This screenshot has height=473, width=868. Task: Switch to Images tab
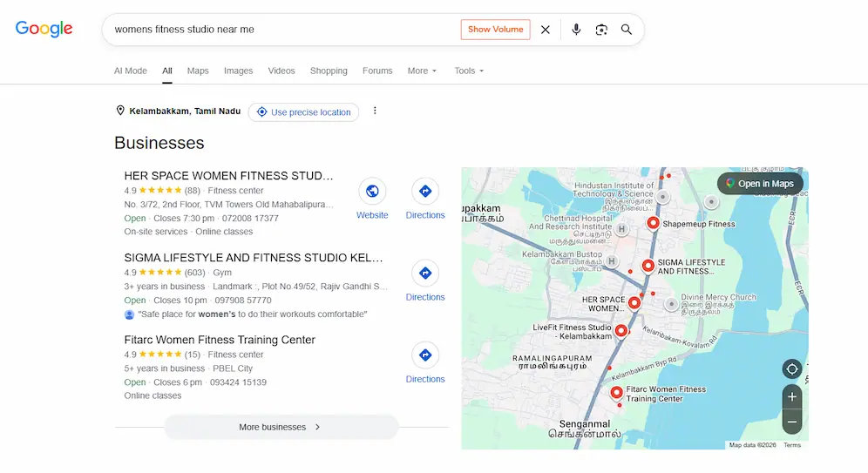click(x=238, y=71)
